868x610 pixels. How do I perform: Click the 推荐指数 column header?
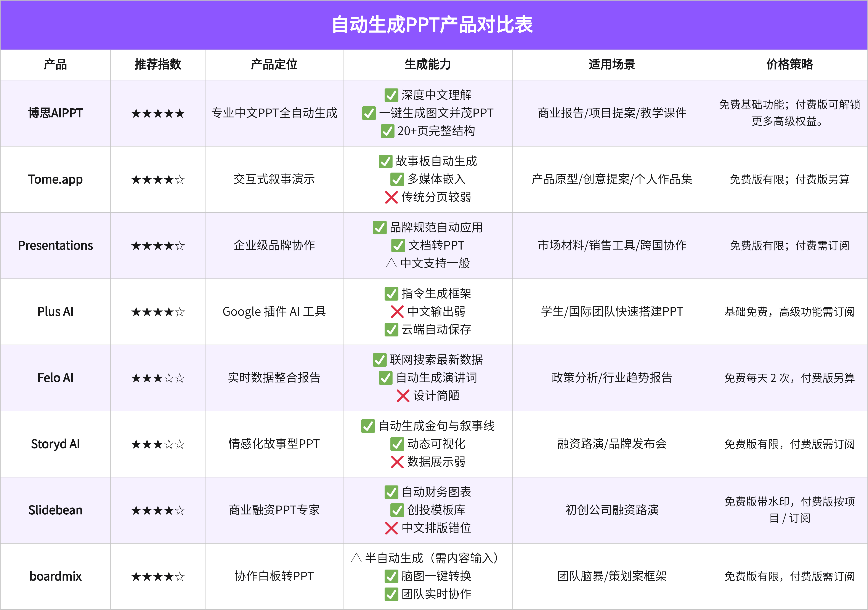(158, 65)
